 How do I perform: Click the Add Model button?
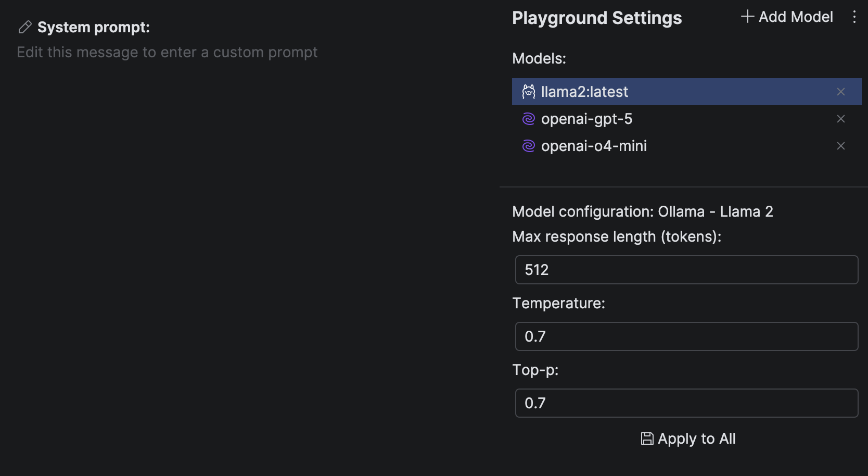pyautogui.click(x=786, y=17)
